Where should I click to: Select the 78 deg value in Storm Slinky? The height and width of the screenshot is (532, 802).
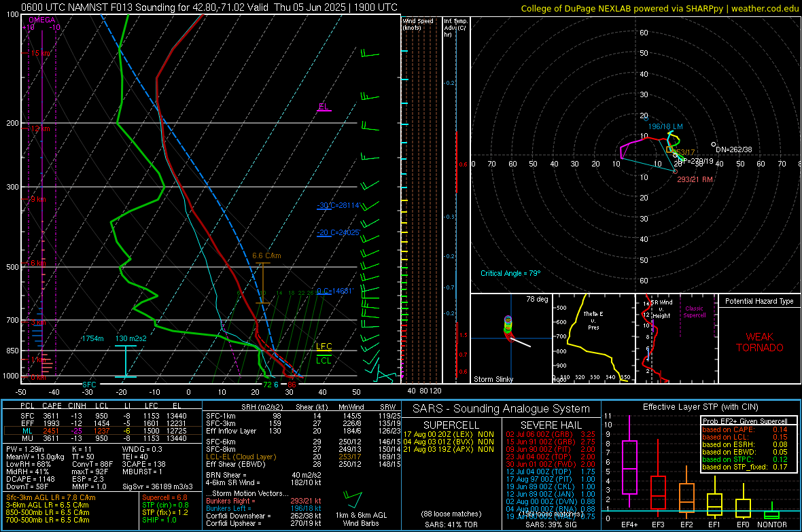tap(537, 299)
